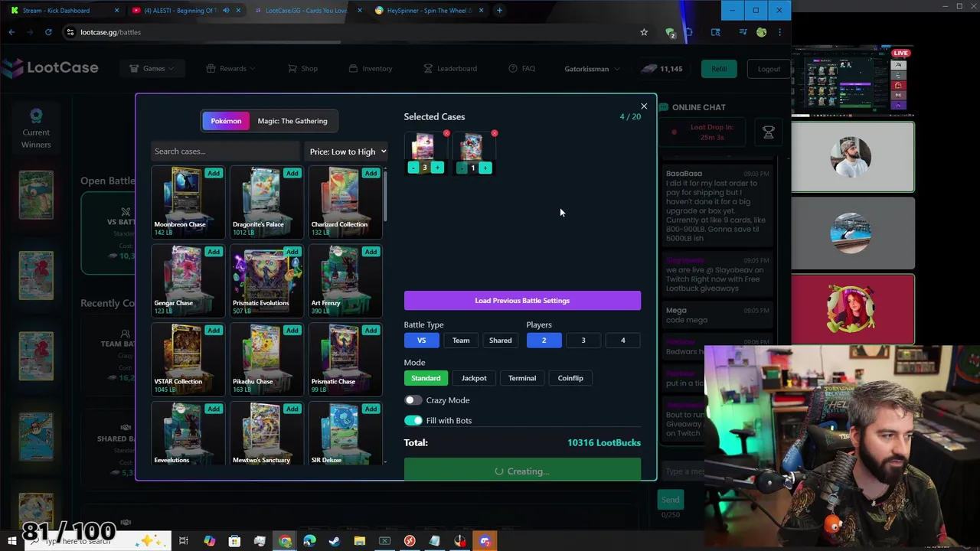Set players to 4
Viewport: 980px width, 551px height.
point(622,341)
